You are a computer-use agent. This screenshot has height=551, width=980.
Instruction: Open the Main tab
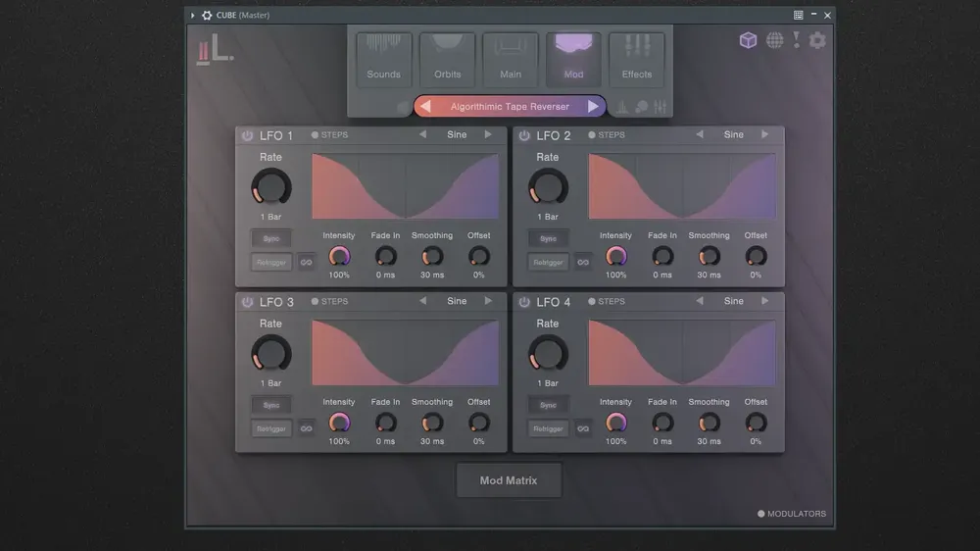click(511, 60)
